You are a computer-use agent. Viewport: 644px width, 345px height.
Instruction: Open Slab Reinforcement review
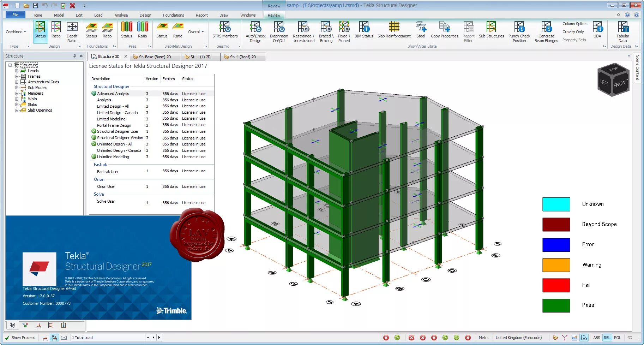click(394, 30)
